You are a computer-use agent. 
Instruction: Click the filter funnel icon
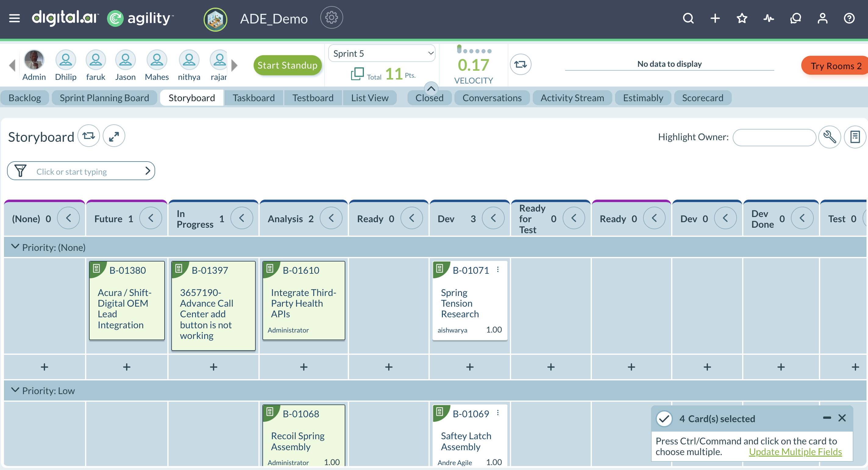pos(20,171)
